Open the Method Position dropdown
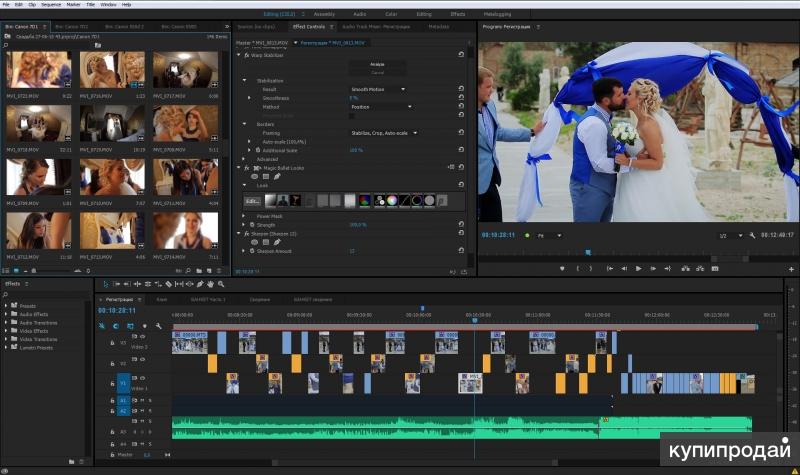This screenshot has width=800, height=475. tap(381, 107)
